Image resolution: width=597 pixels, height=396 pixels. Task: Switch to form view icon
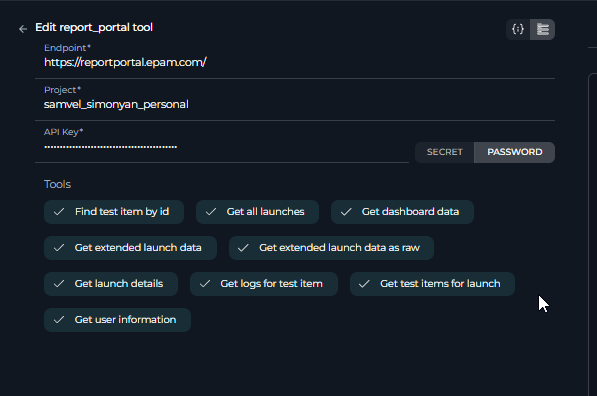tap(543, 29)
